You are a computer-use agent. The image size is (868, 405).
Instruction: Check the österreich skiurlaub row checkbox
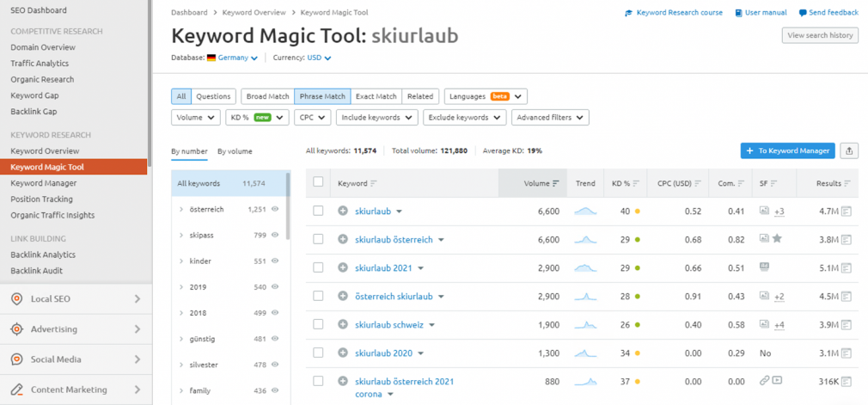(318, 296)
